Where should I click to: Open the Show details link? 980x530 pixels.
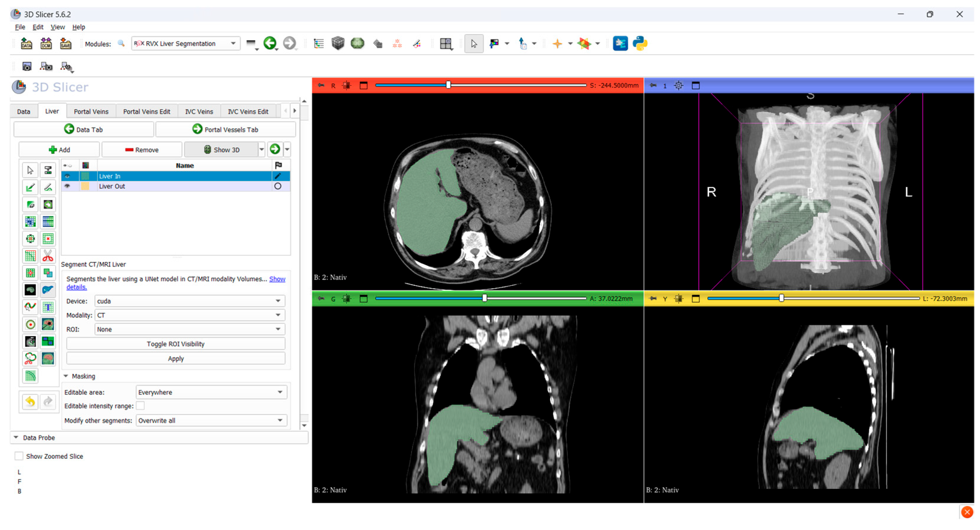(x=277, y=279)
